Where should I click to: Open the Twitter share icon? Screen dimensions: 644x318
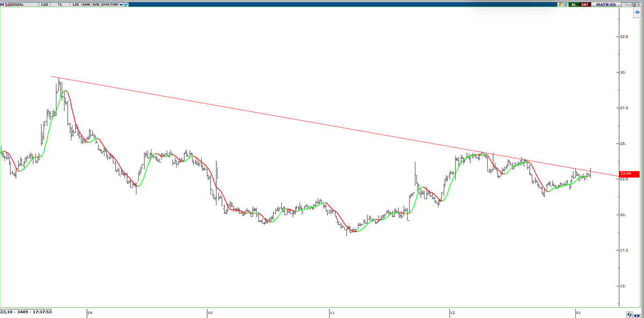click(x=126, y=3)
